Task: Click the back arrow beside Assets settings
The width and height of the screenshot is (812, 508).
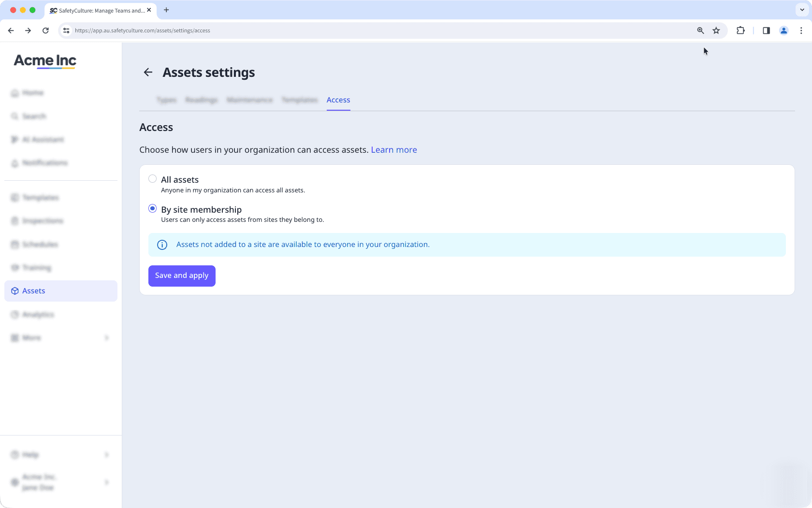Action: 148,72
